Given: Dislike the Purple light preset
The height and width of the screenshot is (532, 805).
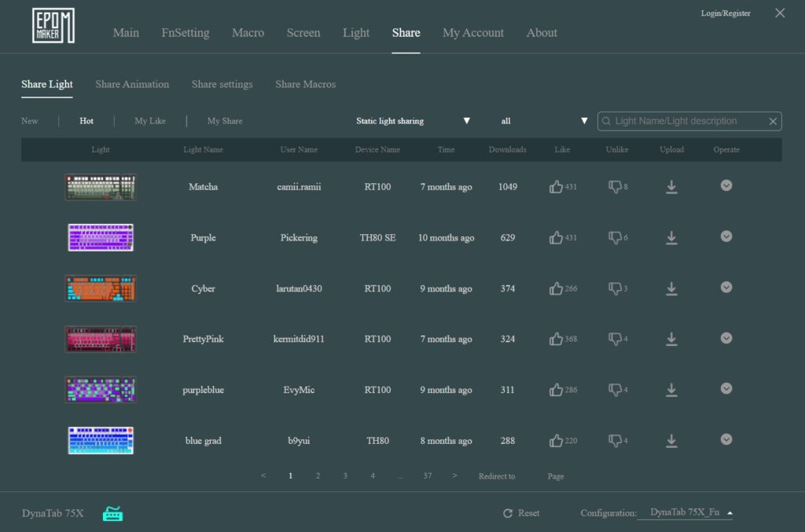Looking at the screenshot, I should click(615, 237).
